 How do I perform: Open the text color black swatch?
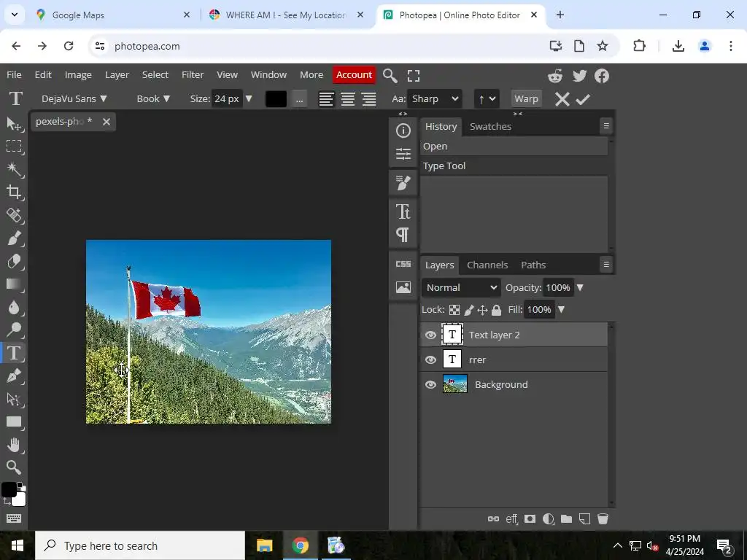pyautogui.click(x=276, y=99)
